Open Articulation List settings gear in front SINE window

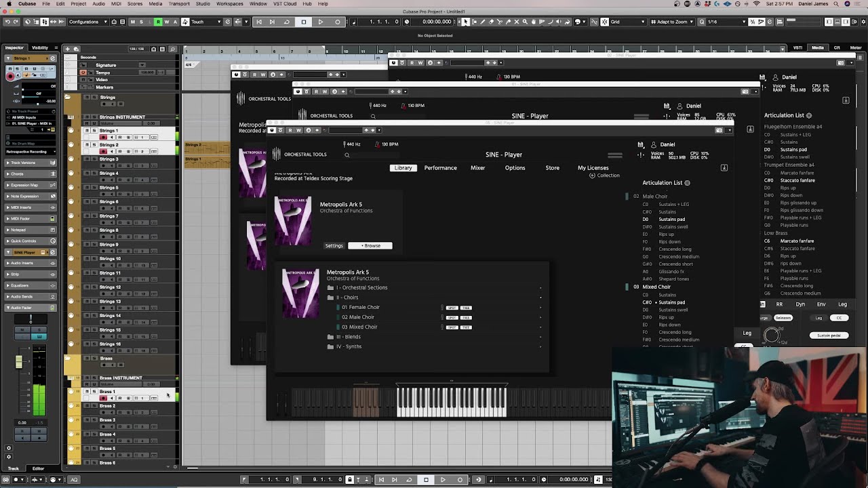[x=687, y=183]
